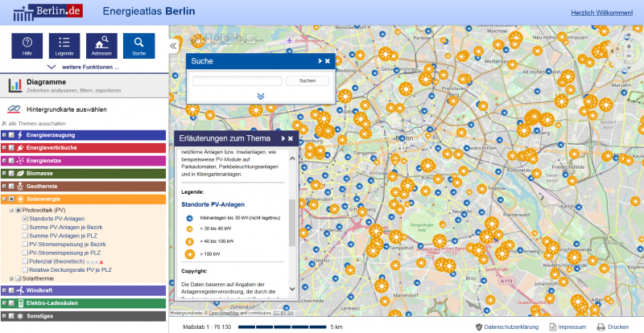Open the OpenStreetMap attribution link
Image resolution: width=644 pixels, height=333 pixels.
point(224,313)
